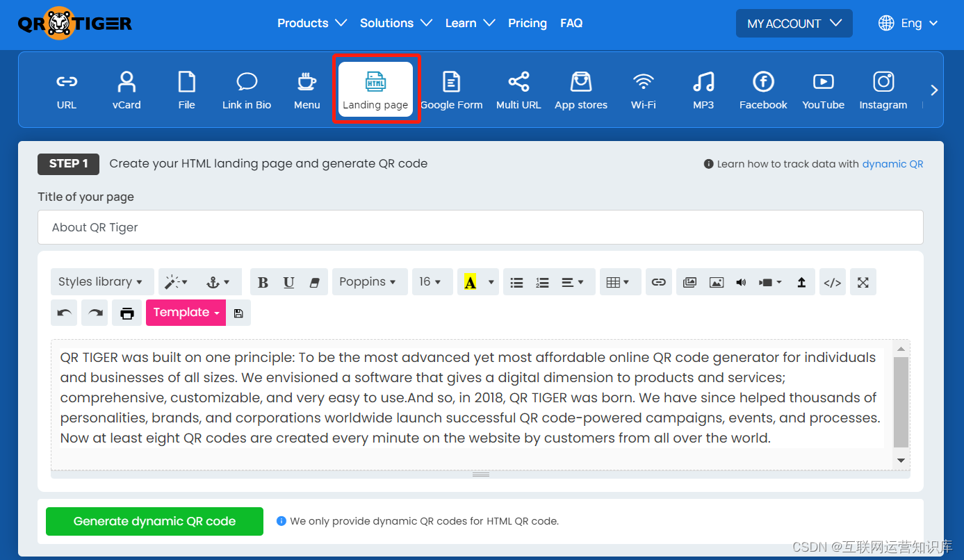
Task: Insert audio with speaker icon
Action: (x=741, y=282)
